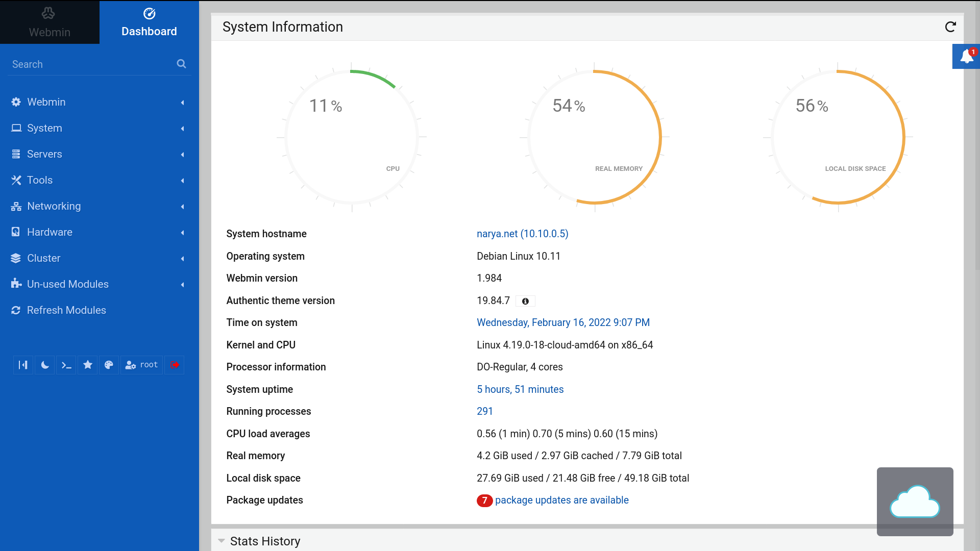Screen dimensions: 980x551
Task: Click the red logout icon
Action: point(175,365)
